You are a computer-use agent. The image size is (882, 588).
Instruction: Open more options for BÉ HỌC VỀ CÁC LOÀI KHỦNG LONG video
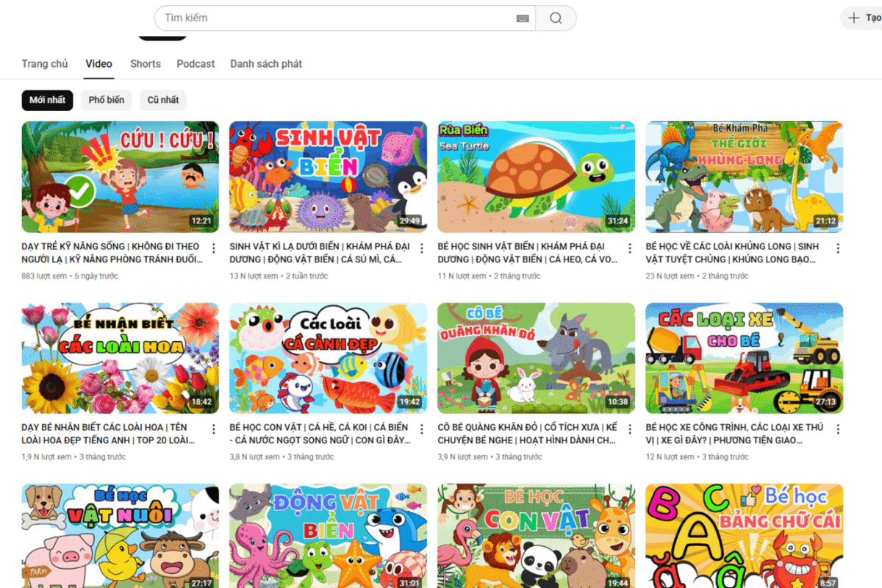[x=838, y=248]
